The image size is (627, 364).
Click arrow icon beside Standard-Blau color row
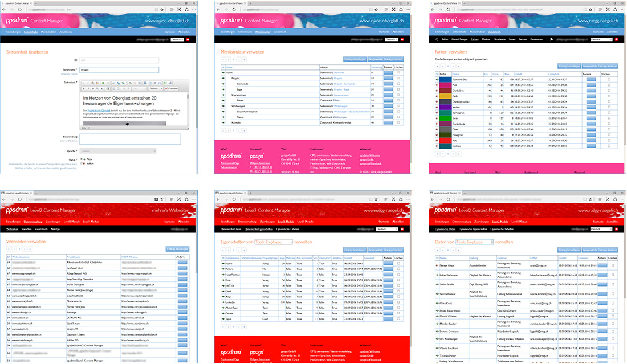(x=437, y=79)
